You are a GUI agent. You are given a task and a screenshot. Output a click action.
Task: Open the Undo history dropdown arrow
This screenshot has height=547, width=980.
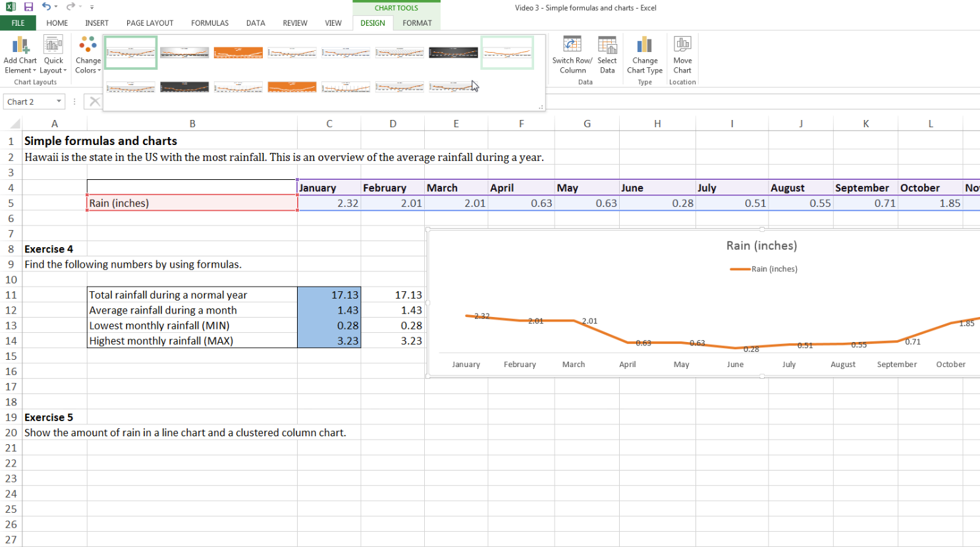[56, 7]
